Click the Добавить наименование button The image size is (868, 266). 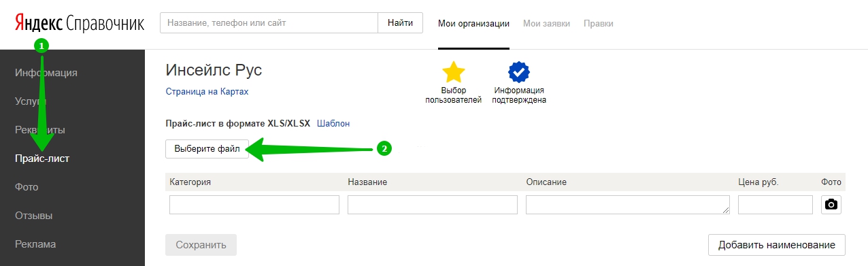776,245
